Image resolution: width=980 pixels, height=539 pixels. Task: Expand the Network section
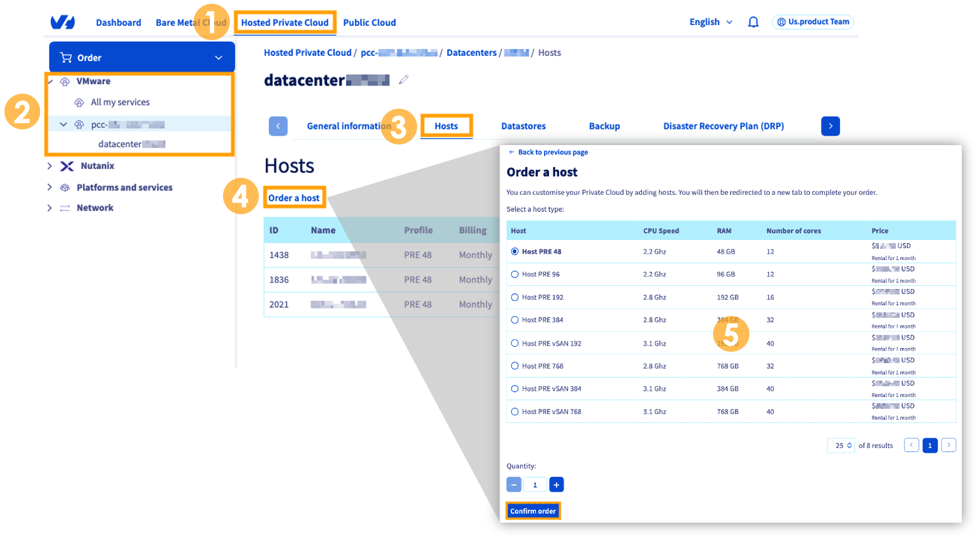click(x=50, y=208)
